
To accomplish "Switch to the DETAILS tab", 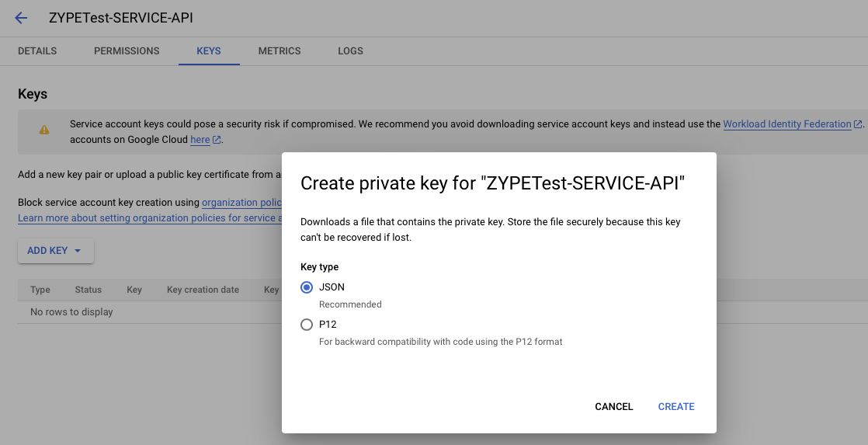I will point(37,51).
